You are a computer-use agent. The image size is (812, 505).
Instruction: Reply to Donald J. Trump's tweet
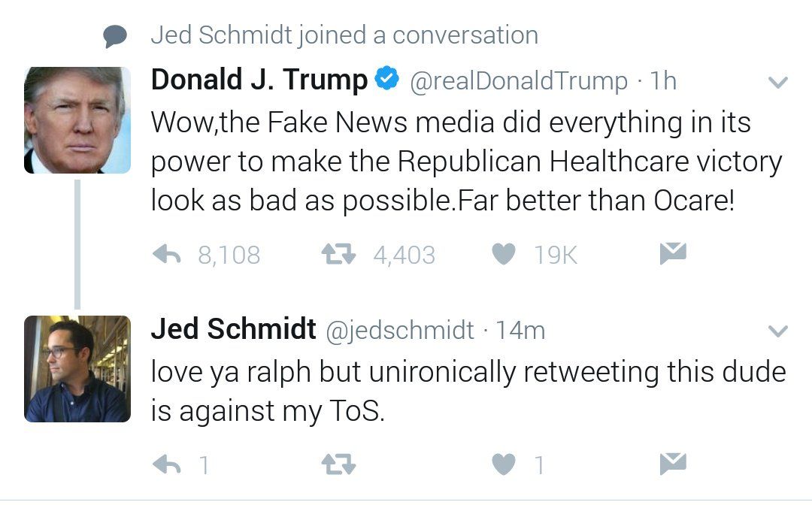(167, 254)
